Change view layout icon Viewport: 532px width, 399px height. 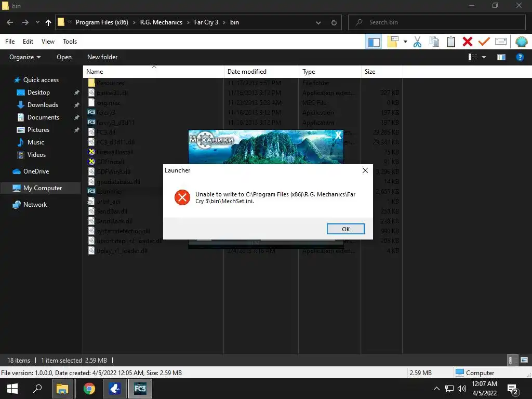click(x=473, y=57)
